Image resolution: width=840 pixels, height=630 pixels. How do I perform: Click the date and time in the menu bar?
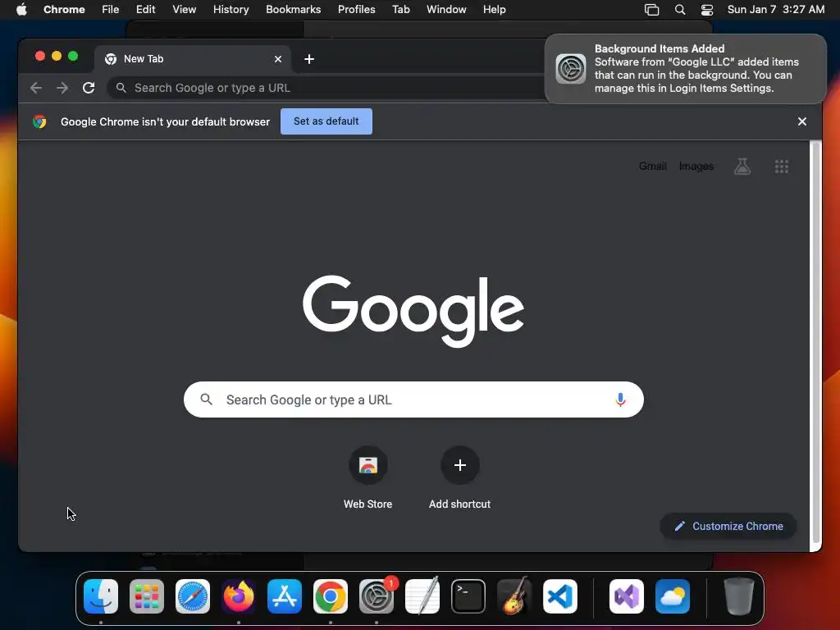point(776,10)
